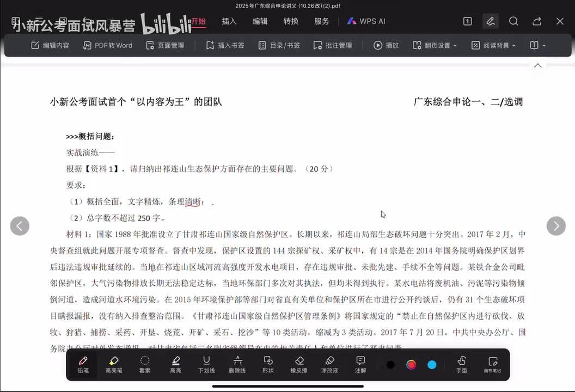Screen dimensions: 575x392
Task: Expand 阅读背景 reading background dropdown
Action: [493, 46]
